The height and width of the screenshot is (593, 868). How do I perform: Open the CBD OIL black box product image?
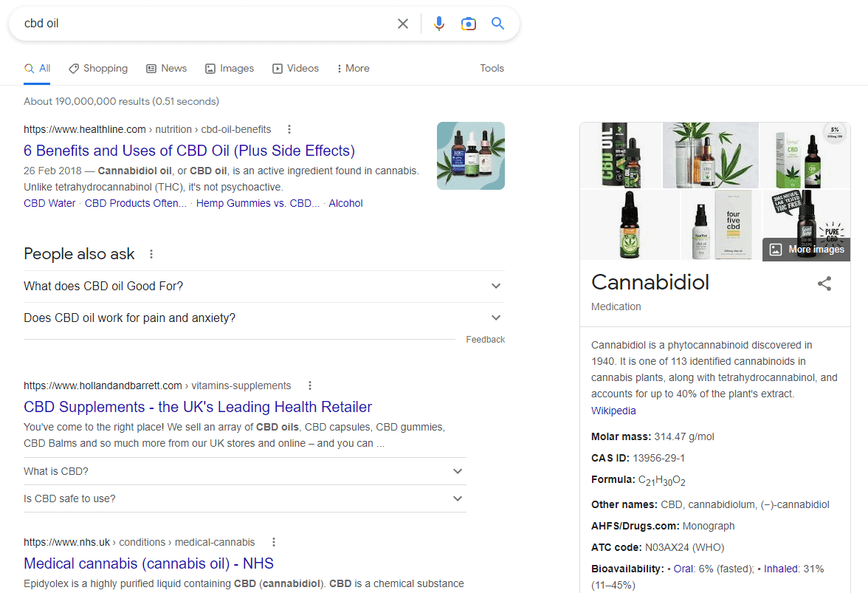point(621,155)
